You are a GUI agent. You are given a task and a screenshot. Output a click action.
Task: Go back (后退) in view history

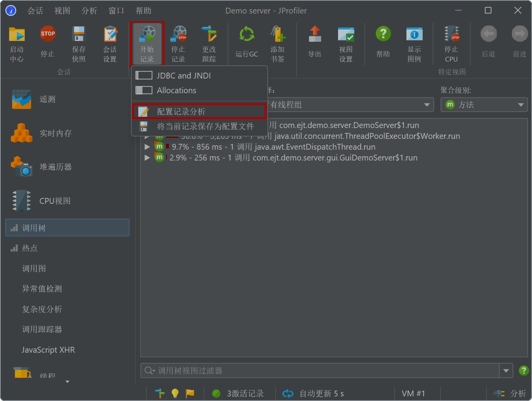point(489,43)
